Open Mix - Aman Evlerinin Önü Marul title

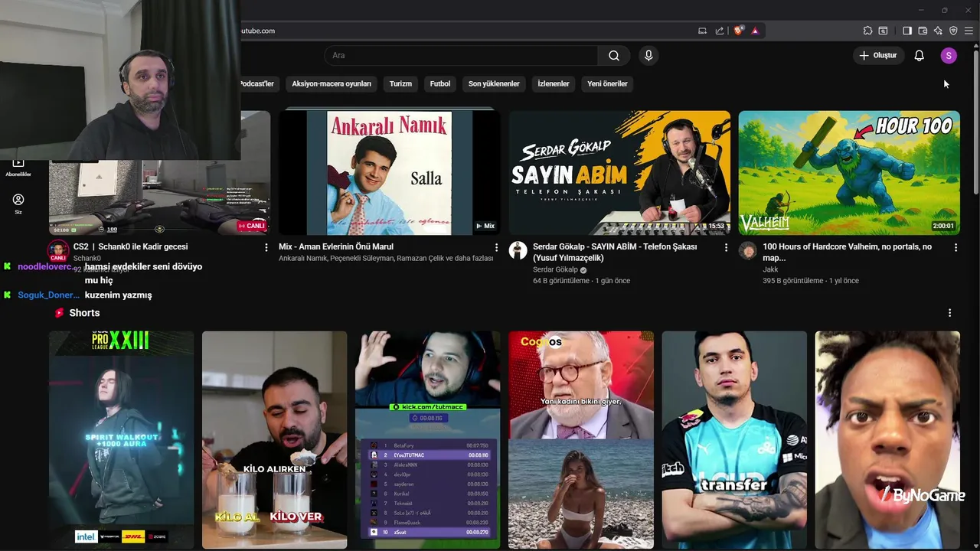point(336,246)
